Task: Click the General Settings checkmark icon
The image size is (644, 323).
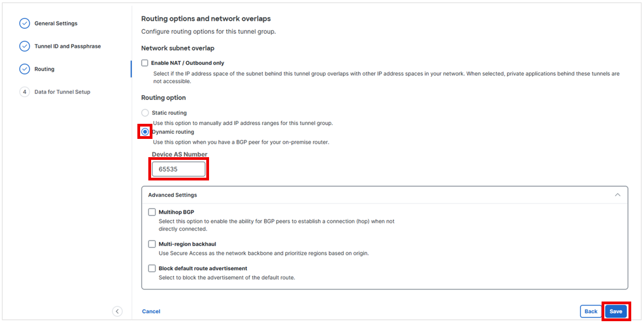Action: click(x=25, y=23)
